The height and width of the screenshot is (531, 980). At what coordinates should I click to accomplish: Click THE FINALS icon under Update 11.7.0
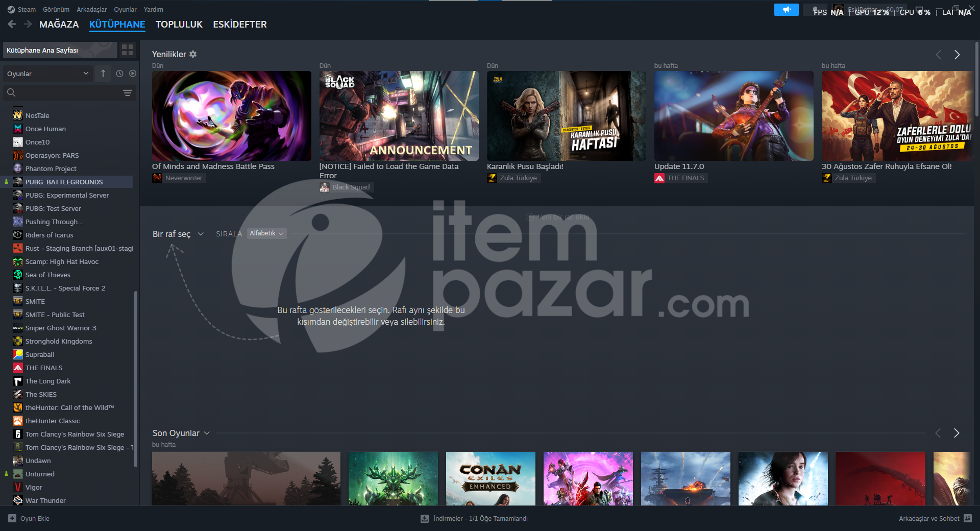click(659, 178)
